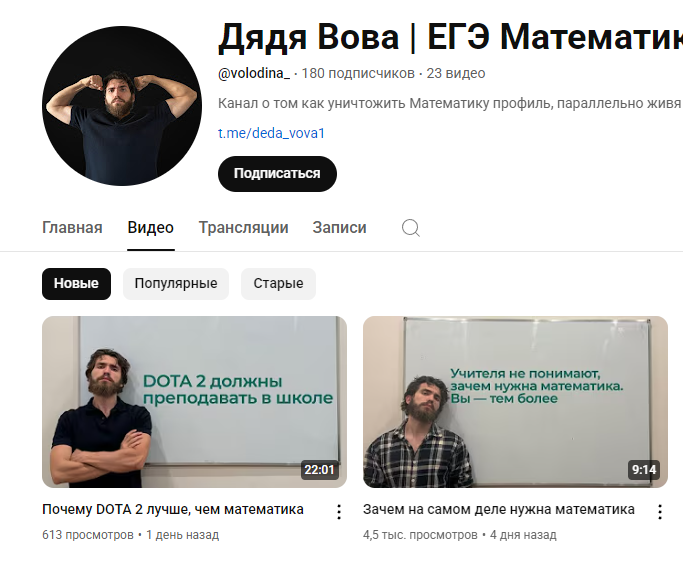
Task: Switch to the Главная tab
Action: tap(72, 228)
